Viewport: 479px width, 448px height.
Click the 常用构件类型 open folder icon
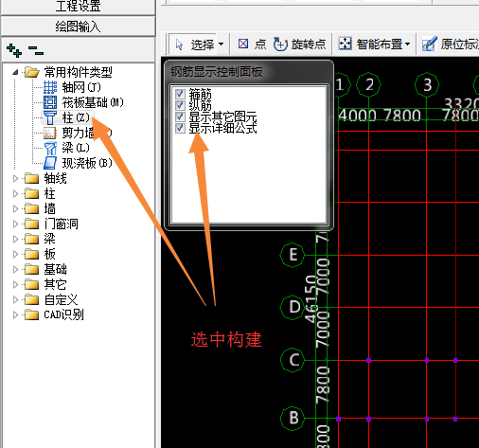(32, 72)
